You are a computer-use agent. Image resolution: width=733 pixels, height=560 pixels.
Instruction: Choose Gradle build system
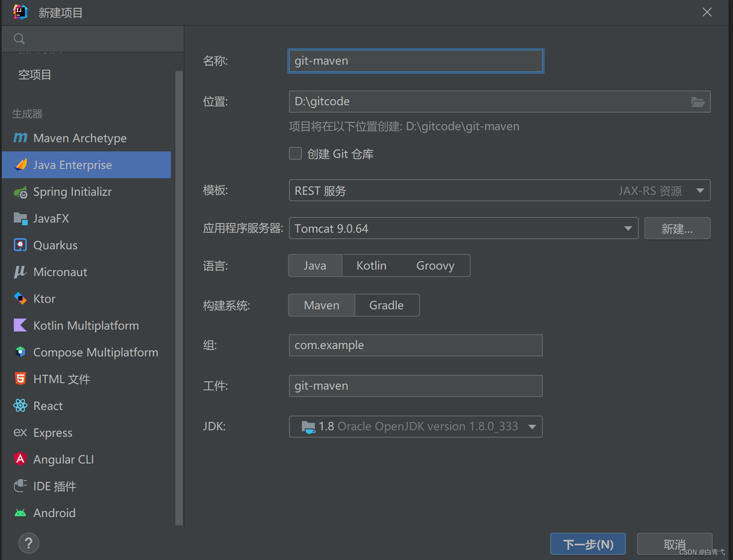pos(387,305)
